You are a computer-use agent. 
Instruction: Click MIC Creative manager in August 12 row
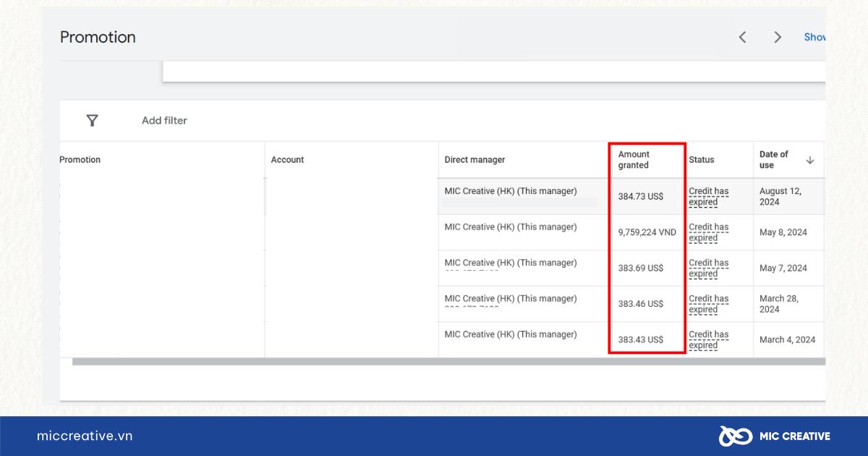coord(511,191)
